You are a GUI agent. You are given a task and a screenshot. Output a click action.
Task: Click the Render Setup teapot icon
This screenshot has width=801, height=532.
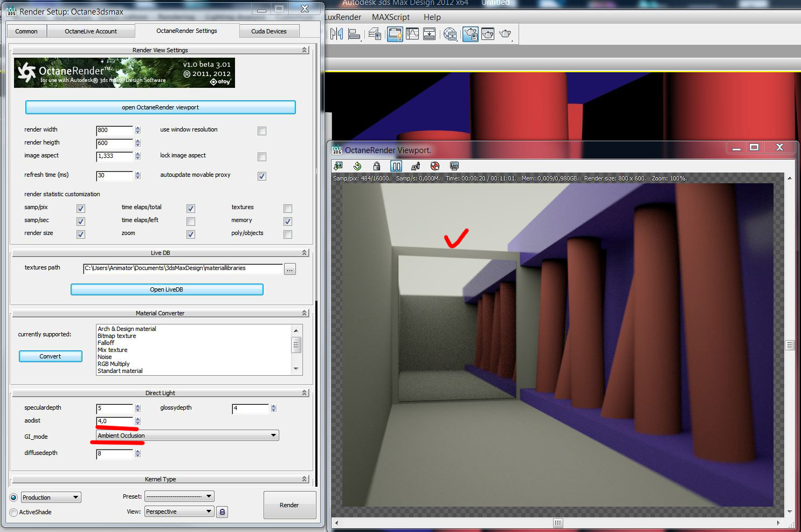click(x=471, y=34)
